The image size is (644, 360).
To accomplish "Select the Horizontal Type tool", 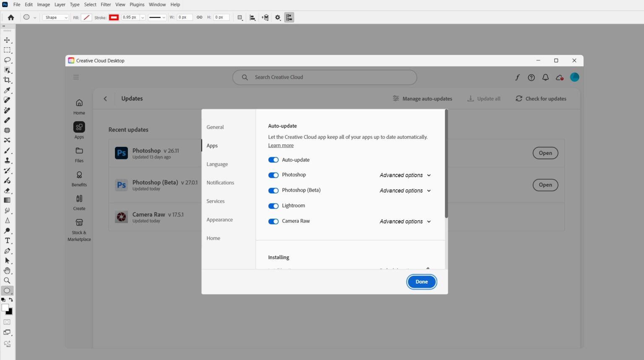I will pyautogui.click(x=7, y=240).
